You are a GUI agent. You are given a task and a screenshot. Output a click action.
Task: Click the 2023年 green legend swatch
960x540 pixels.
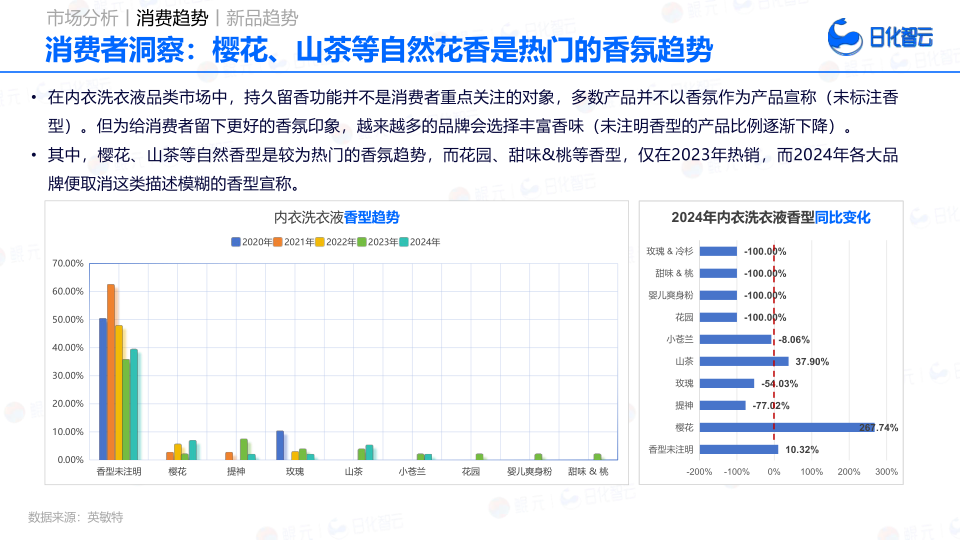362,242
